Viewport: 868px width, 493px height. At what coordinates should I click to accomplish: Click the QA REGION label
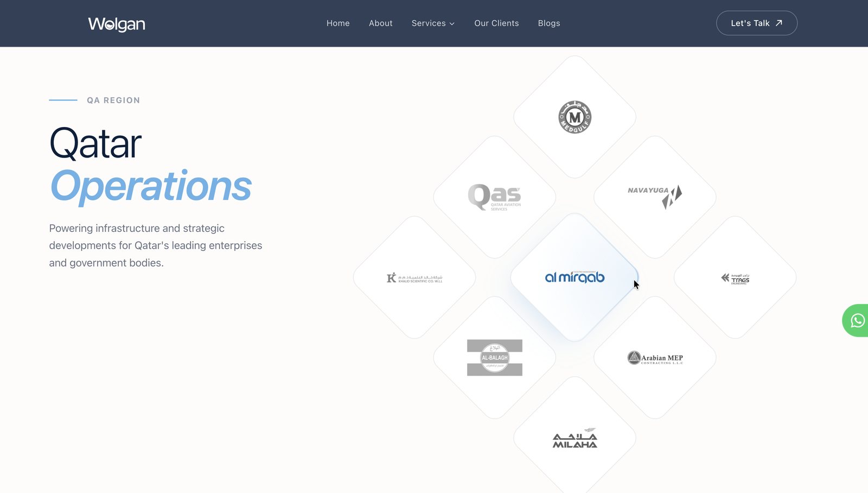pyautogui.click(x=113, y=100)
